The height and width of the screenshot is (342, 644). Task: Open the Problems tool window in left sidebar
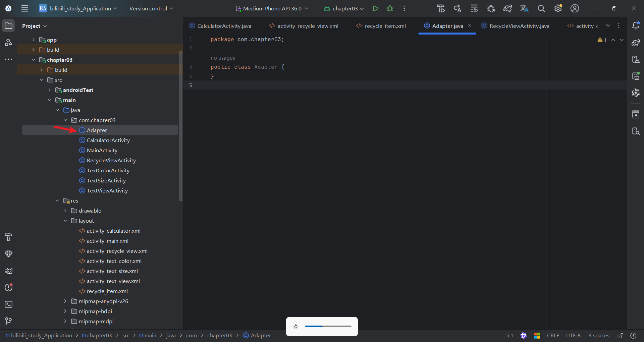9,288
